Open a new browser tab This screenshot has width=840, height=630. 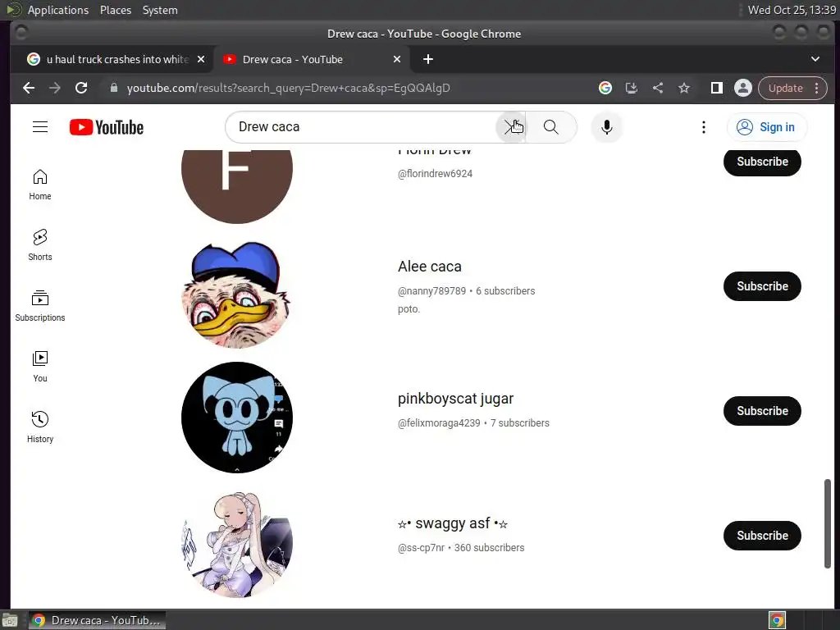(428, 59)
